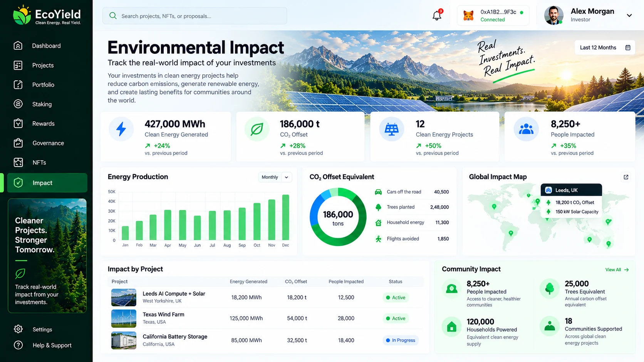
Task: Click the Active badge for Texas Wind Farm
Action: (x=396, y=319)
